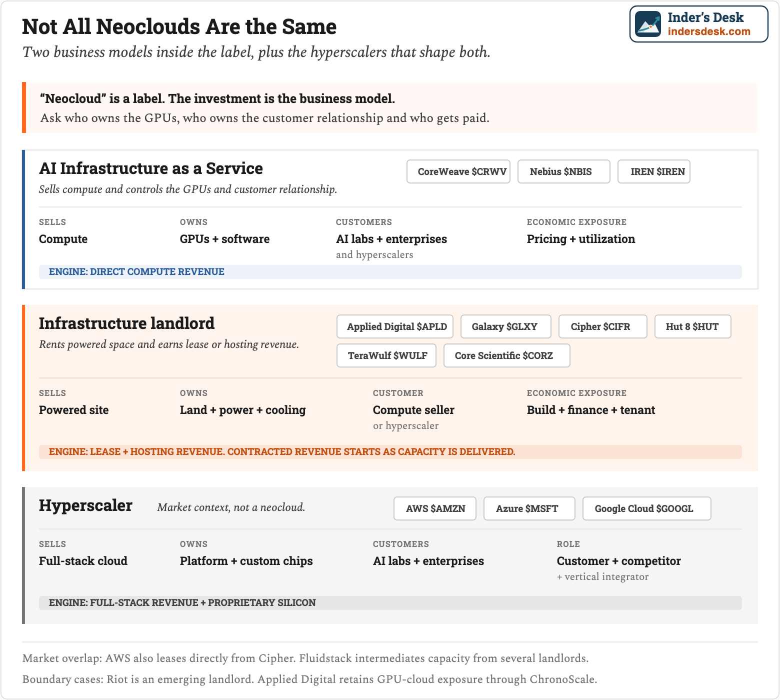This screenshot has height=700, width=780.
Task: Click the Engine: Lease + Hosting Revenue banner
Action: click(x=390, y=452)
